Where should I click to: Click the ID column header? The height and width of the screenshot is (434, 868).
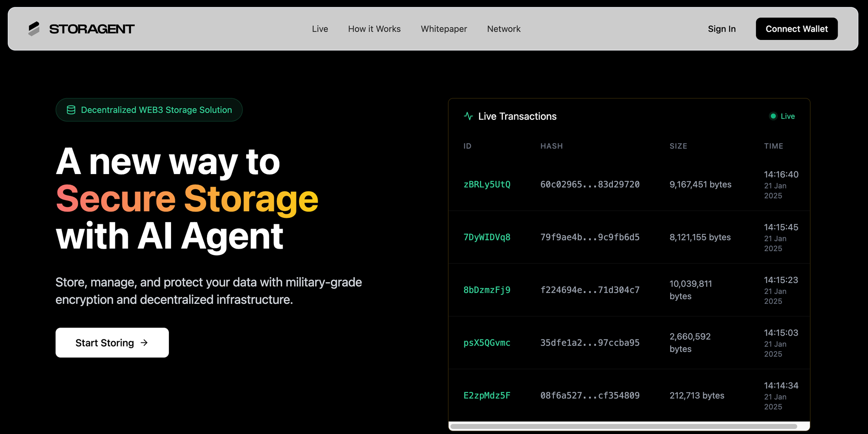click(467, 146)
